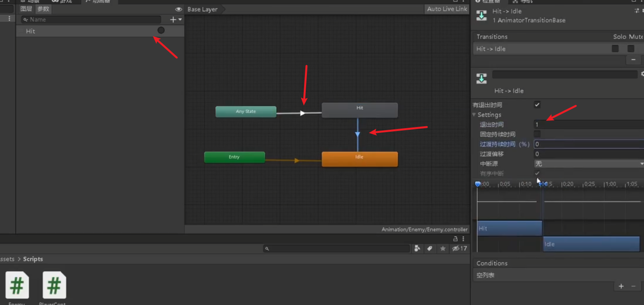Toggle hidden packages eye icon showing 17
644x305 pixels.
(459, 248)
